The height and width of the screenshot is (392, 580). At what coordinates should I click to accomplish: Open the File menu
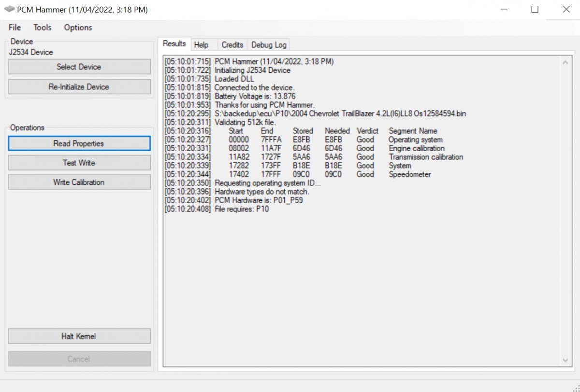coord(14,28)
